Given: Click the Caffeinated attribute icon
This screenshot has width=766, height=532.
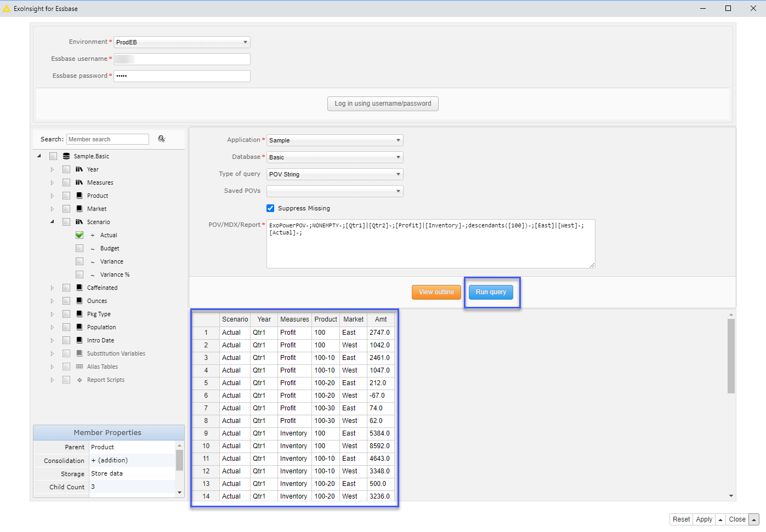Looking at the screenshot, I should (x=80, y=288).
